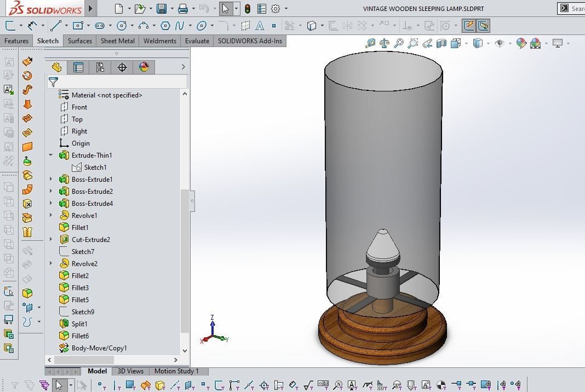Expand the Boss-Extrude4 feature
The width and height of the screenshot is (585, 392).
click(51, 203)
